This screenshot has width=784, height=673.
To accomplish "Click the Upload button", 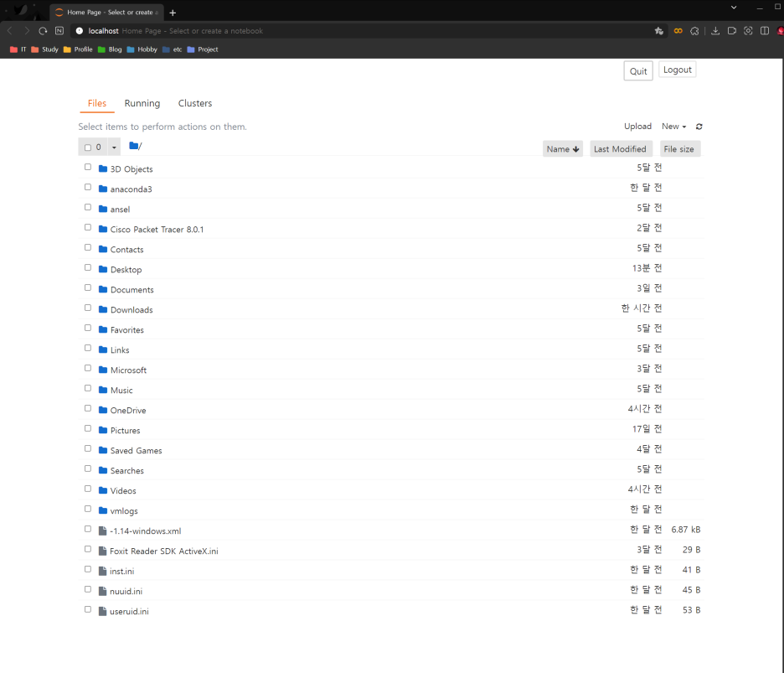I will pyautogui.click(x=637, y=127).
